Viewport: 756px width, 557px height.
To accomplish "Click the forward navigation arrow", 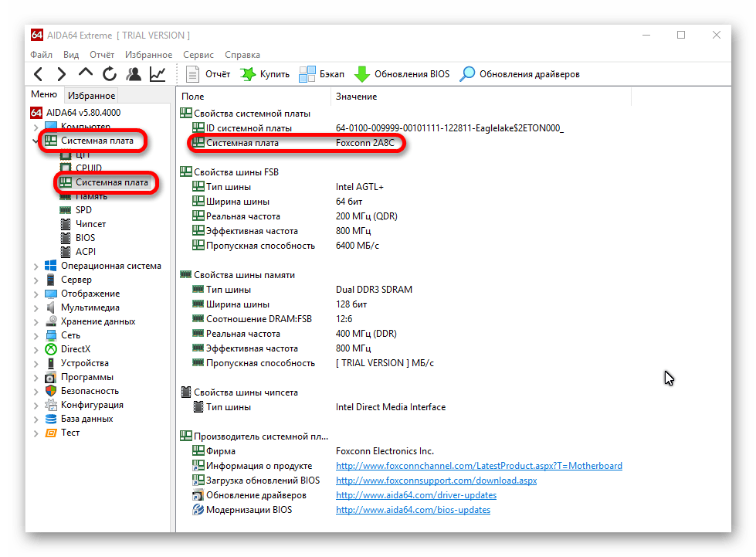I will click(x=61, y=74).
